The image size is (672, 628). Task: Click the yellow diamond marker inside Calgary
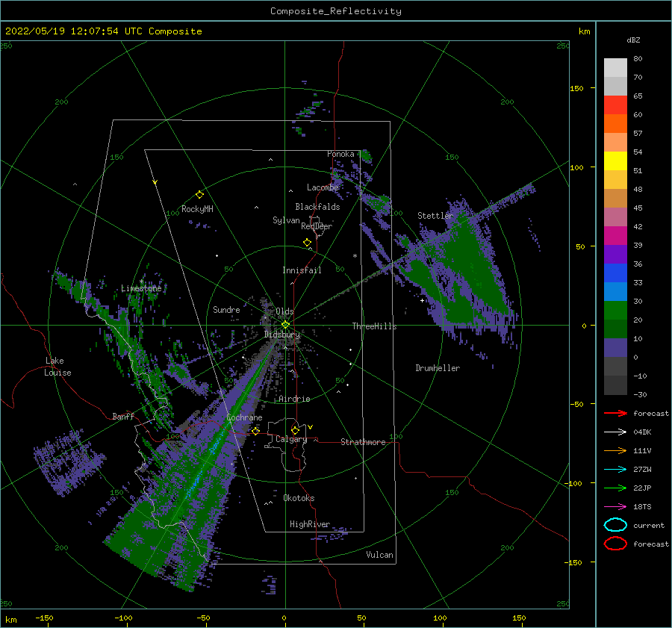(295, 430)
